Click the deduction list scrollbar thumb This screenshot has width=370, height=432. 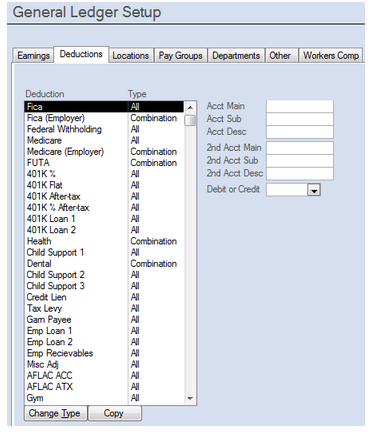(x=190, y=120)
